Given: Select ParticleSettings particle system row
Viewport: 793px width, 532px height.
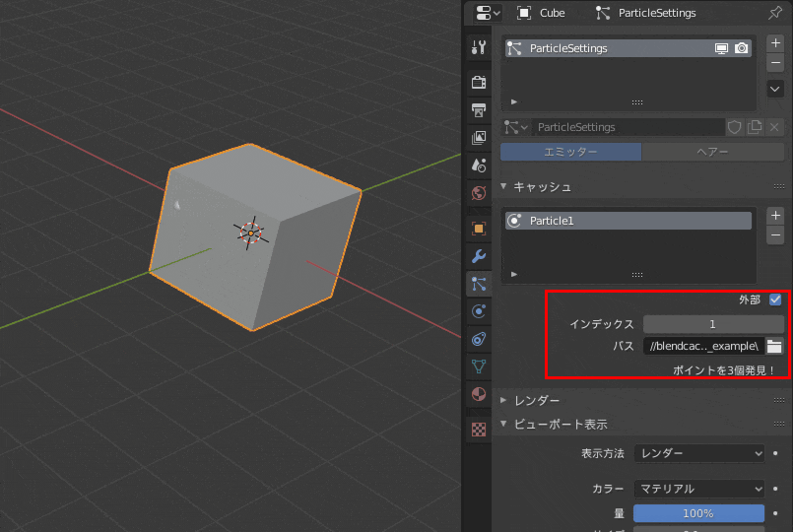Looking at the screenshot, I should (x=628, y=48).
